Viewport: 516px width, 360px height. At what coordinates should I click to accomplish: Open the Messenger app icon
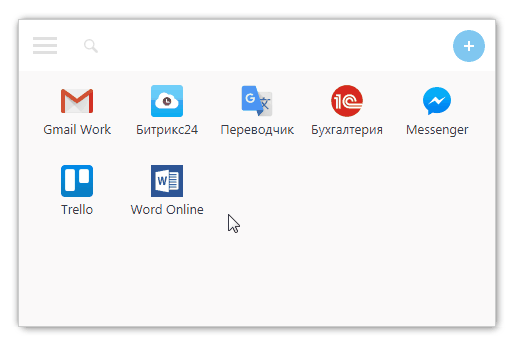437,101
